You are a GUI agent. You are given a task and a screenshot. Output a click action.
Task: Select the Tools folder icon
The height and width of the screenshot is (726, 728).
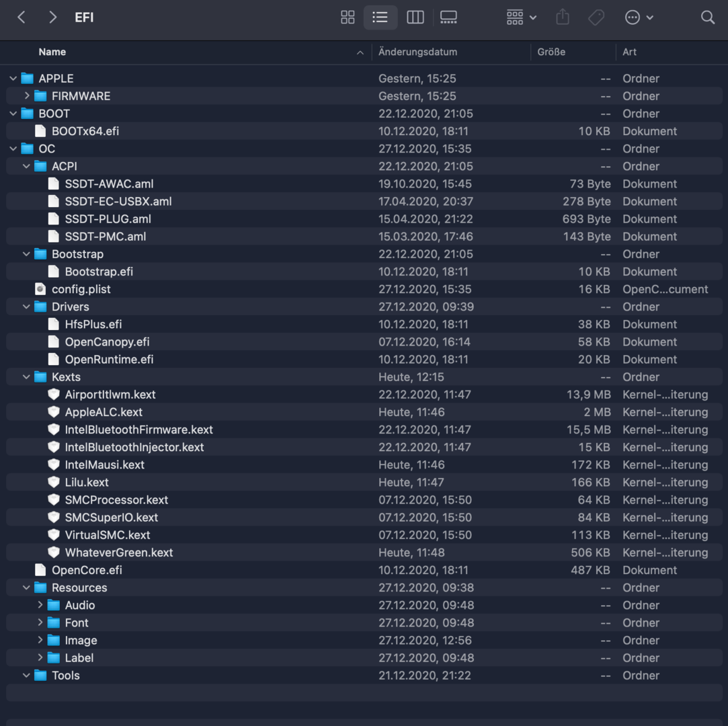coord(41,676)
